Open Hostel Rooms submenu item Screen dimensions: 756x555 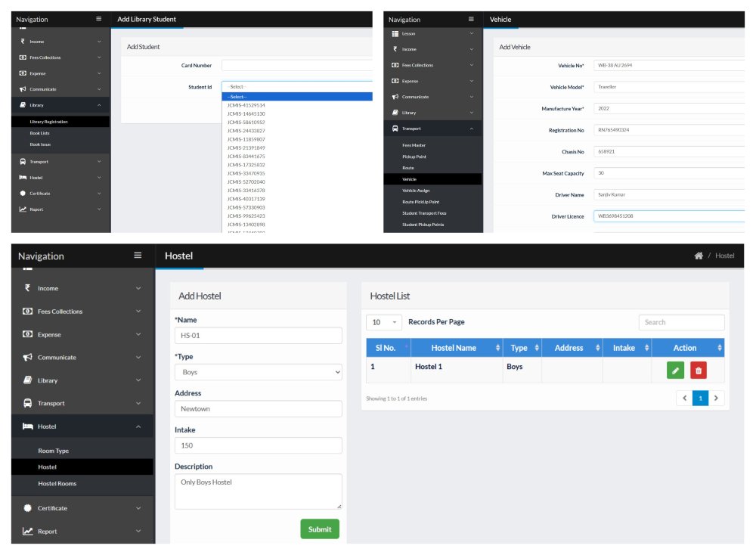pyautogui.click(x=57, y=484)
